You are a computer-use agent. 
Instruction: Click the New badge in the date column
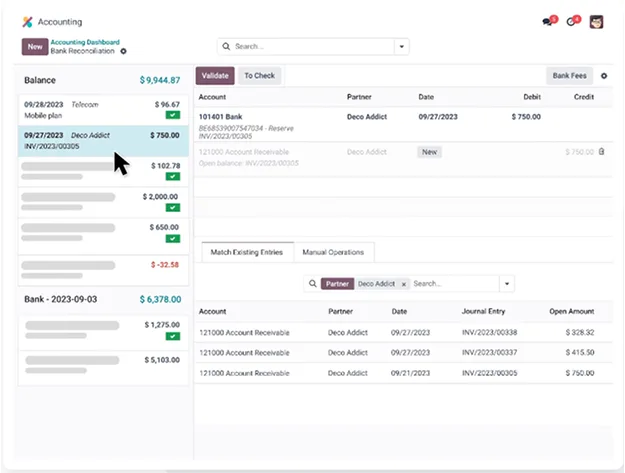coord(430,152)
